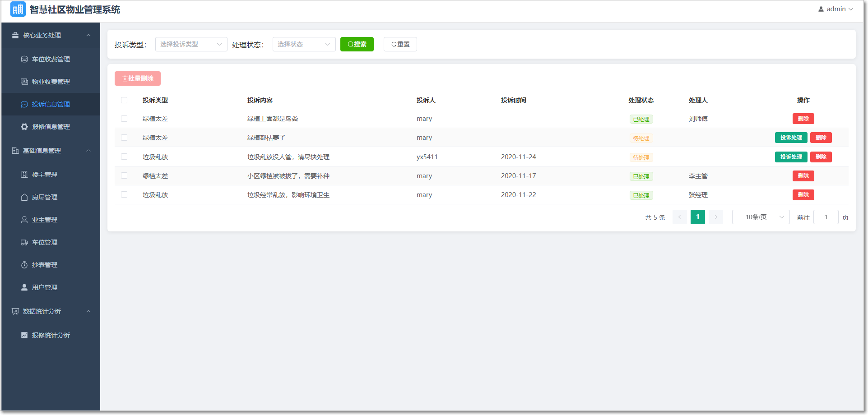This screenshot has height=415, width=868.
Task: Open 投诉信息管理 menu item
Action: tap(51, 104)
